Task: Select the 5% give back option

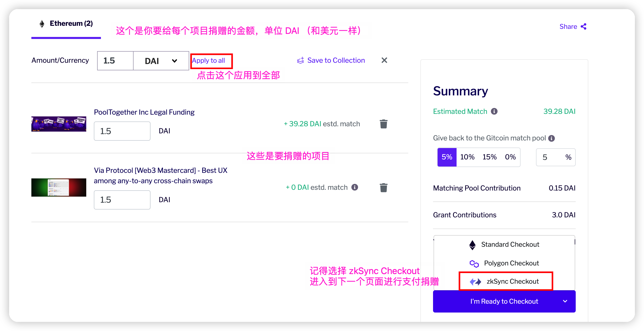Action: (447, 157)
